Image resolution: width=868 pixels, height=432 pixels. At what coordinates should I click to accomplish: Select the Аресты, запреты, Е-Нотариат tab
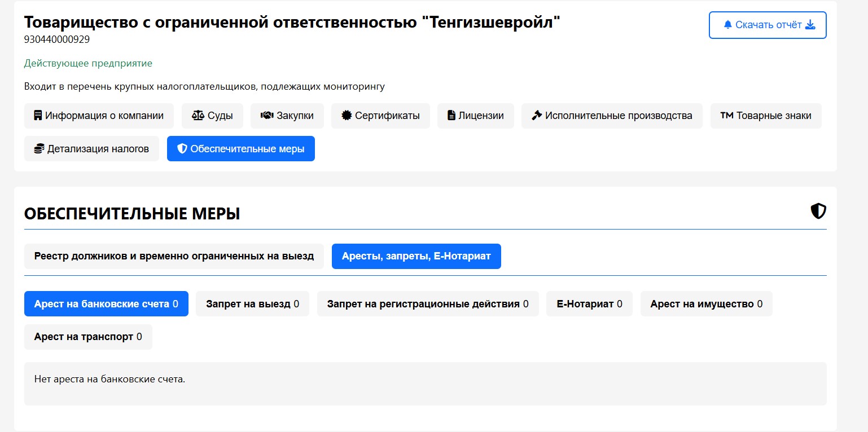416,256
